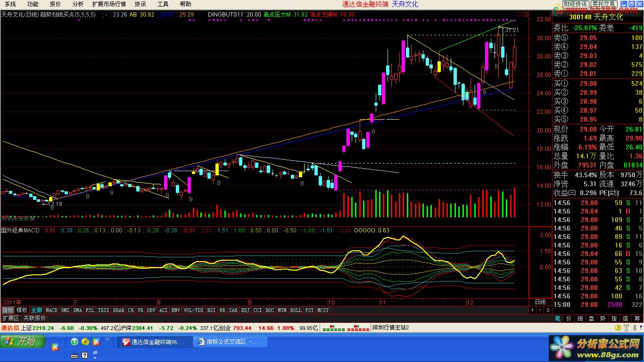
Task: Switch indicator to ROC
Action: [270, 310]
